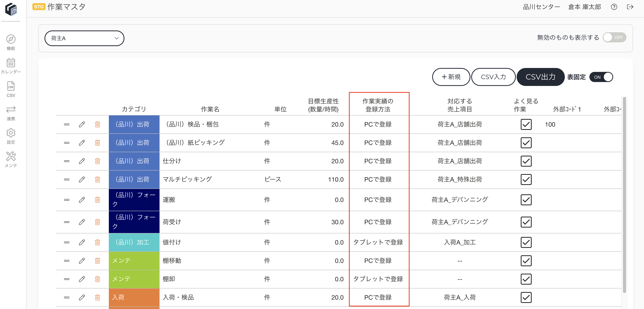Click the logout icon in header

[x=630, y=7]
